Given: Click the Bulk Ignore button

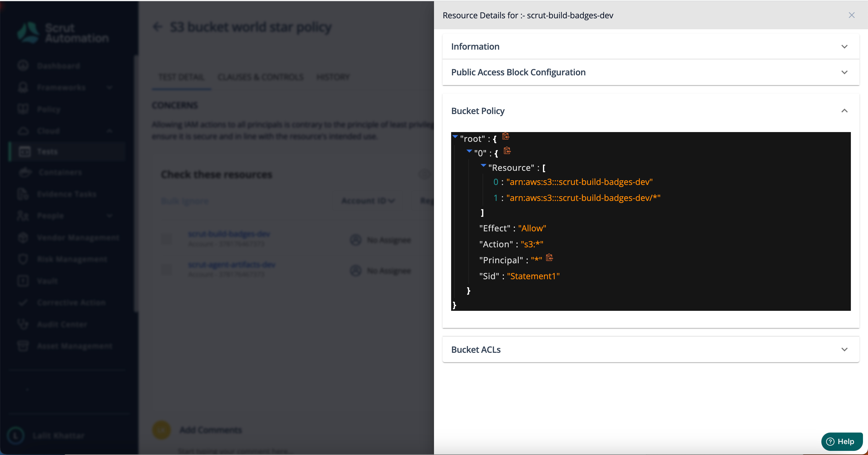Looking at the screenshot, I should (x=185, y=201).
